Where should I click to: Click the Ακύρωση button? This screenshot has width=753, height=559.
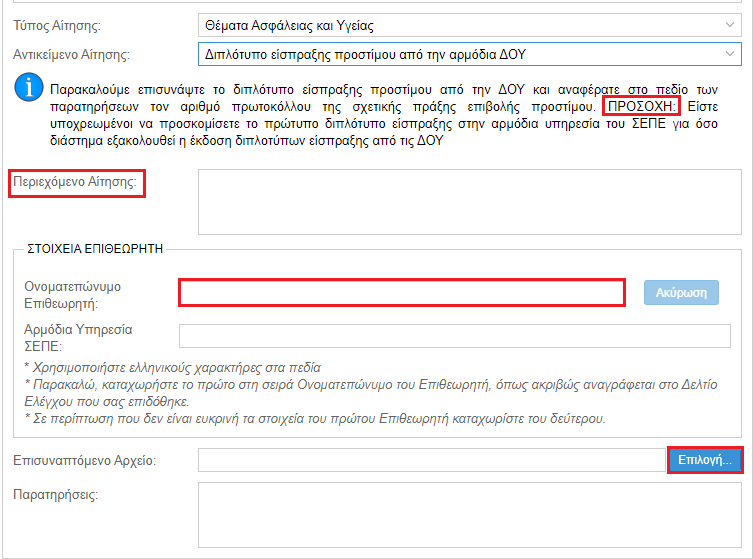point(681,292)
